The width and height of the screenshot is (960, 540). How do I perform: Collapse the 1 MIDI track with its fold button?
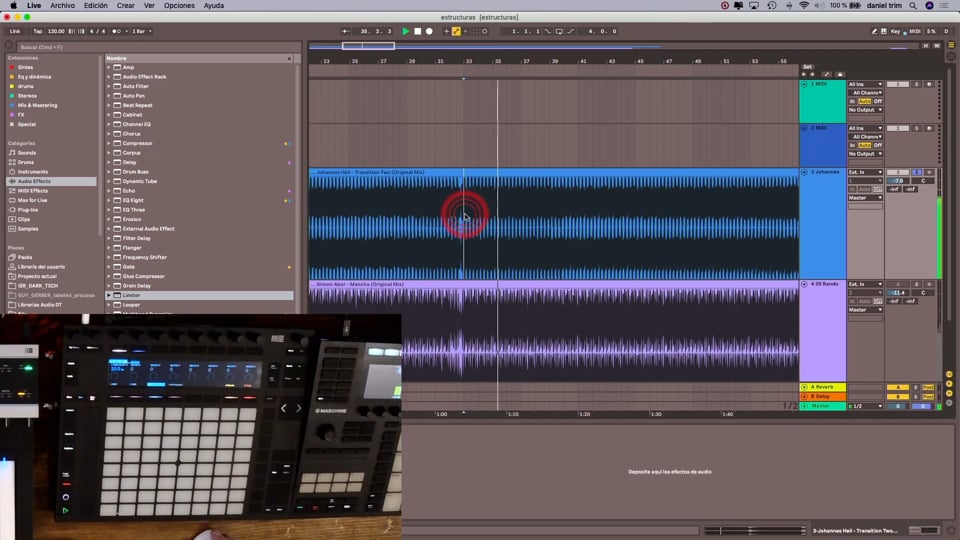click(804, 84)
